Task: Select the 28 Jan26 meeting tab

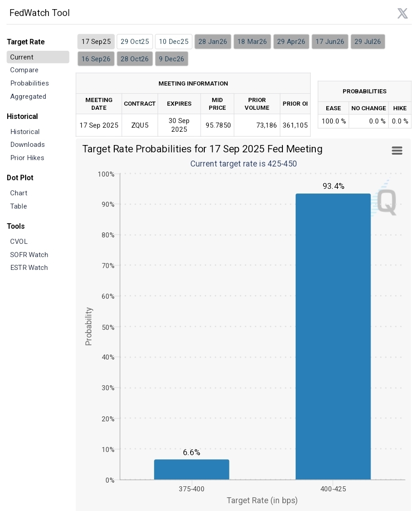Action: click(213, 42)
